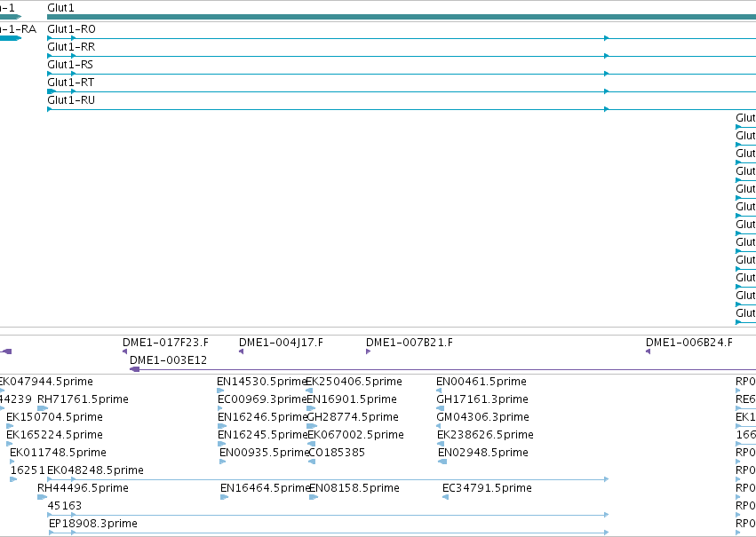The height and width of the screenshot is (537, 756).
Task: Click the transcript line under Glut1-RU
Action: pyautogui.click(x=402, y=109)
